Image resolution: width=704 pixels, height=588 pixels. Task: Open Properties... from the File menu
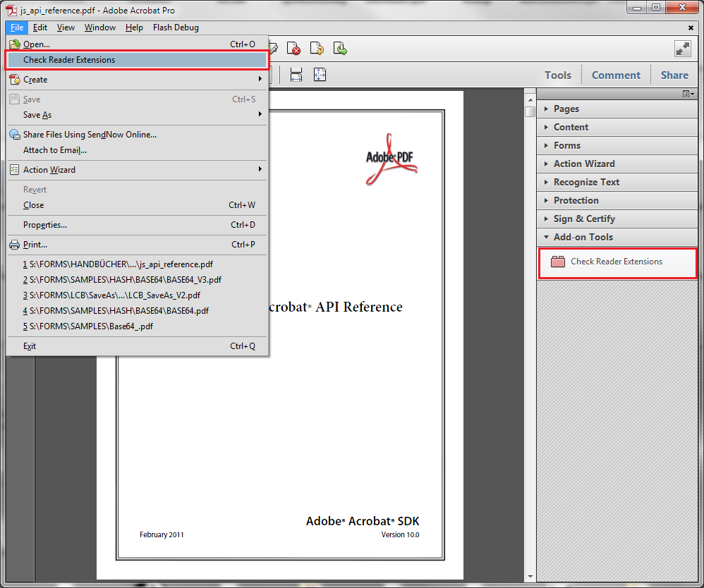[x=138, y=225]
